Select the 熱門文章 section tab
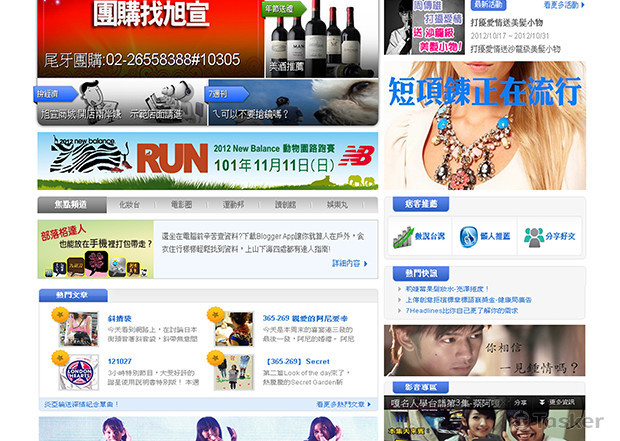The width and height of the screenshot is (620, 441). coord(73,295)
